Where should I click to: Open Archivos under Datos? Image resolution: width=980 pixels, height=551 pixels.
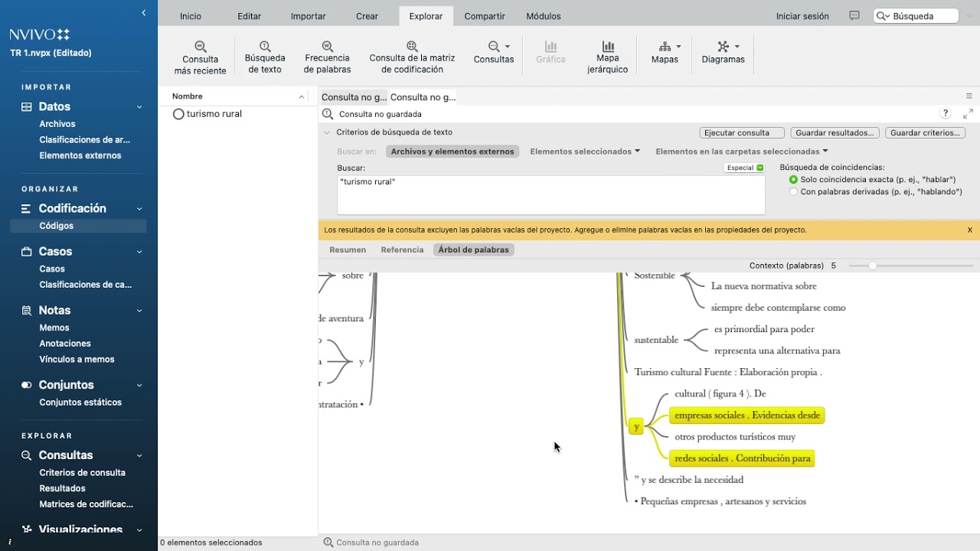(x=57, y=124)
